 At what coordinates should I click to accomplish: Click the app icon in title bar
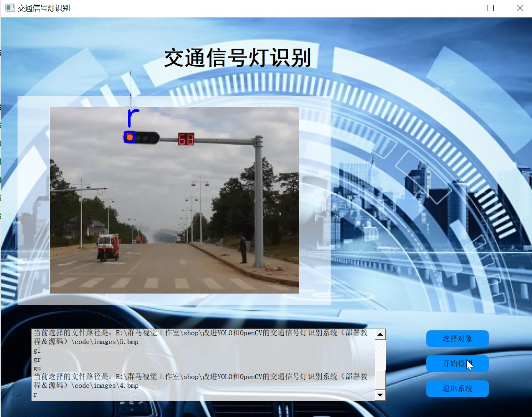click(10, 8)
